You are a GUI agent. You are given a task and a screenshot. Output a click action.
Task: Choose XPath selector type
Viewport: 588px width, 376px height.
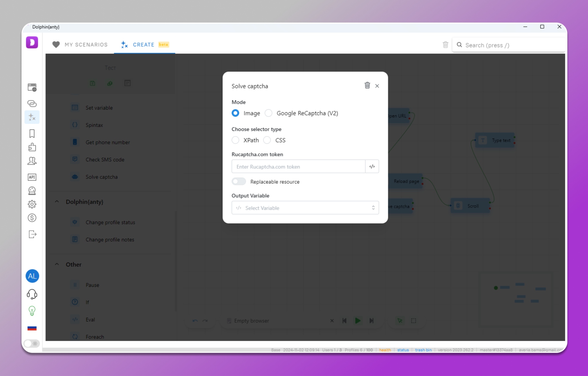(x=235, y=140)
